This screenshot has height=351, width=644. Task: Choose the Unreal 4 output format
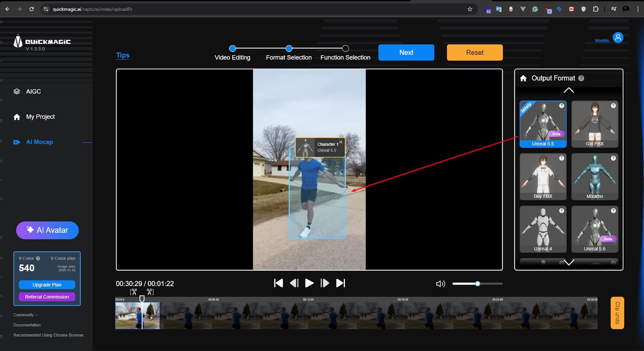tap(543, 229)
